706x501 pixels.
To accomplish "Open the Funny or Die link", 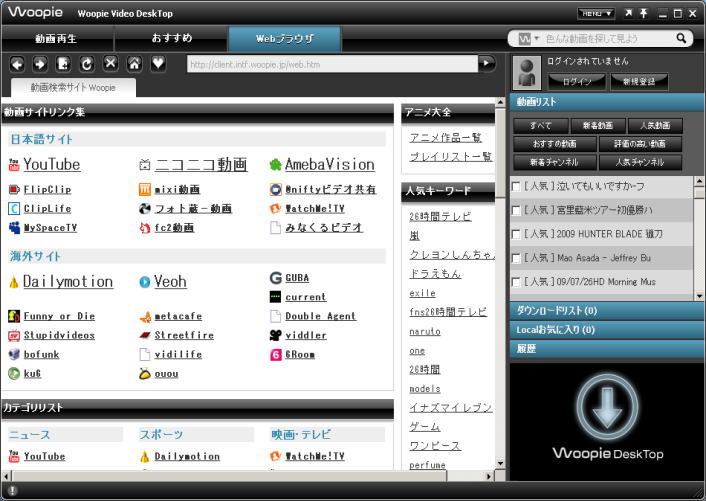I will coord(59,316).
